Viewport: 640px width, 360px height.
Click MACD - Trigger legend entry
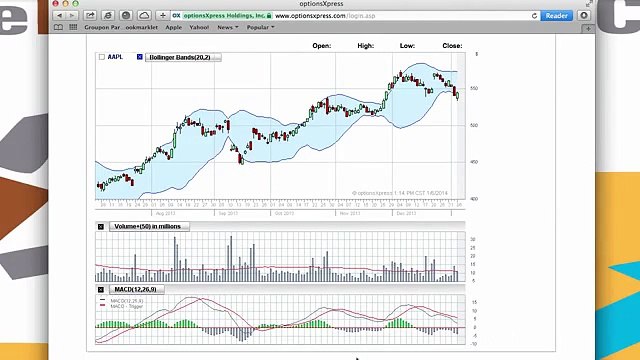(x=127, y=306)
